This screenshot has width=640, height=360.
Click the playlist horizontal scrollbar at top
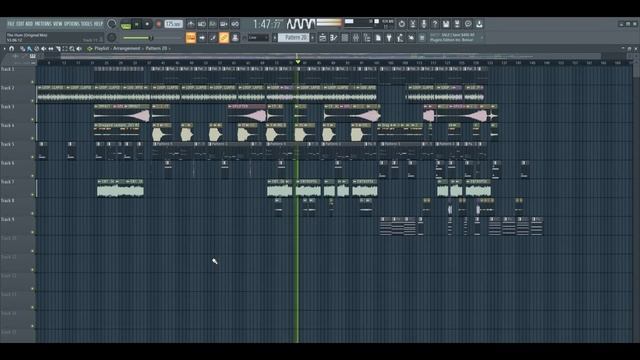point(331,56)
